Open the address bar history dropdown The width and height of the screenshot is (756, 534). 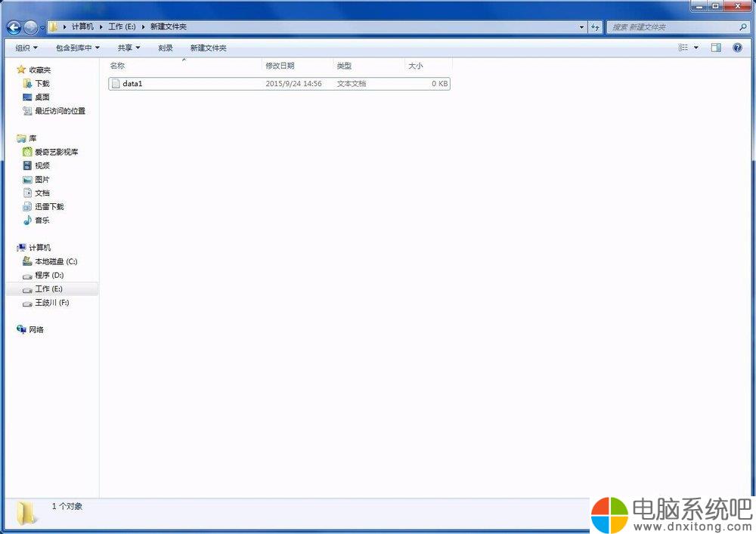(581, 27)
